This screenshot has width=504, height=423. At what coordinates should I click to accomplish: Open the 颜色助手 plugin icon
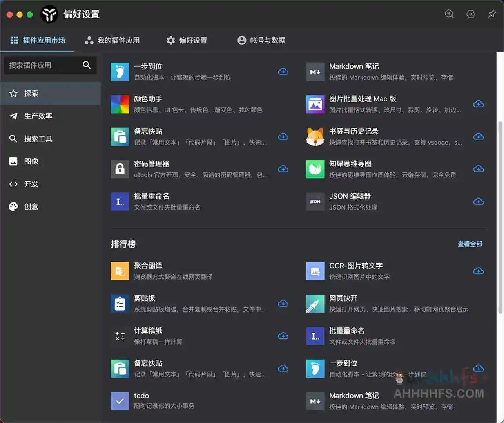120,104
